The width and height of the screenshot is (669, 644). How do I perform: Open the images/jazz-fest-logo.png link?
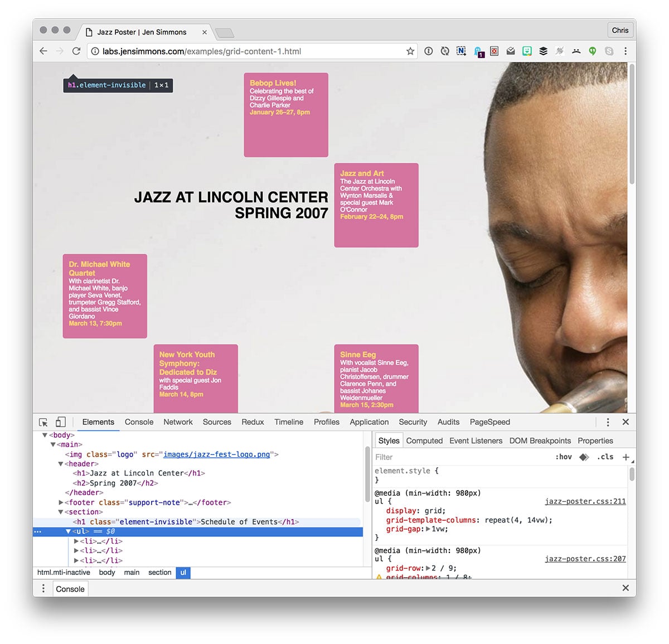pos(216,454)
